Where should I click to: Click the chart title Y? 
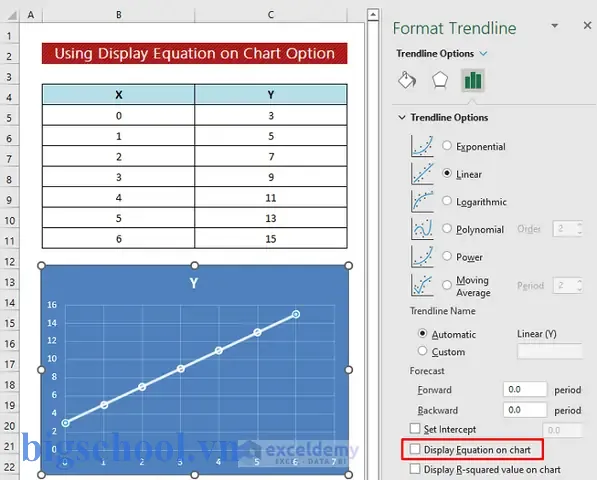tap(194, 283)
